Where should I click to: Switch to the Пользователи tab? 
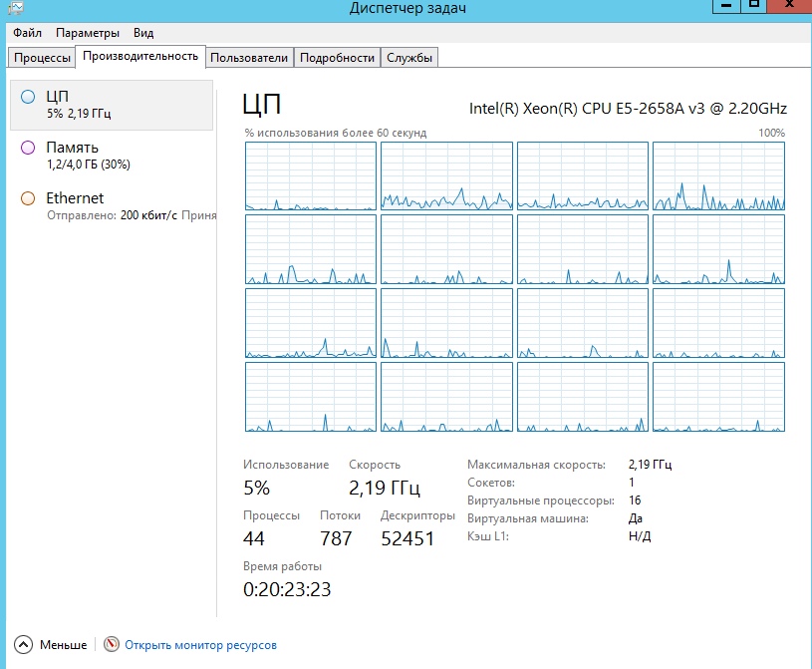[x=249, y=58]
